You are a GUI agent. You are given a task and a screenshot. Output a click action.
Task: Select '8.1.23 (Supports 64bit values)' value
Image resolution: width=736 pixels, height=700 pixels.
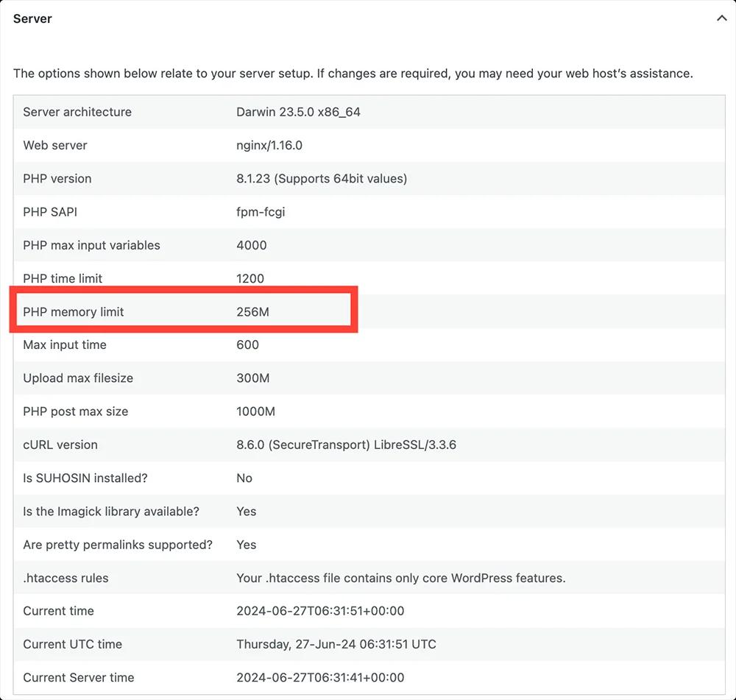click(x=322, y=179)
